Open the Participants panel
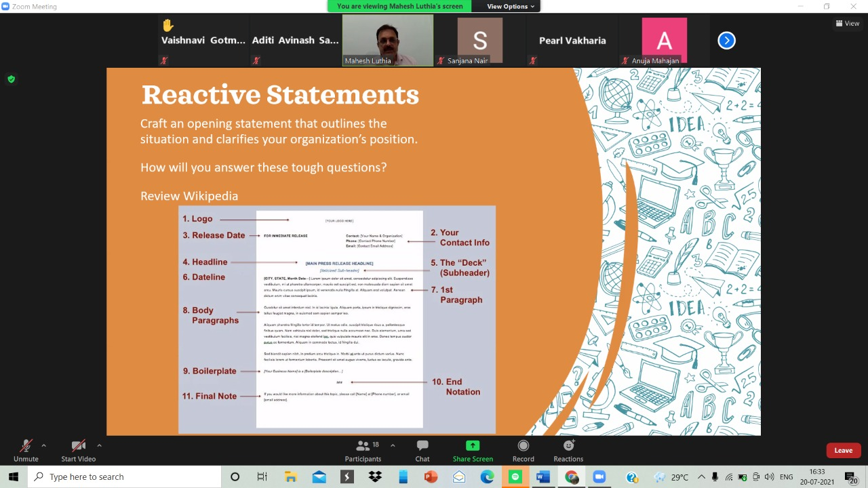This screenshot has height=488, width=868. pos(363,450)
